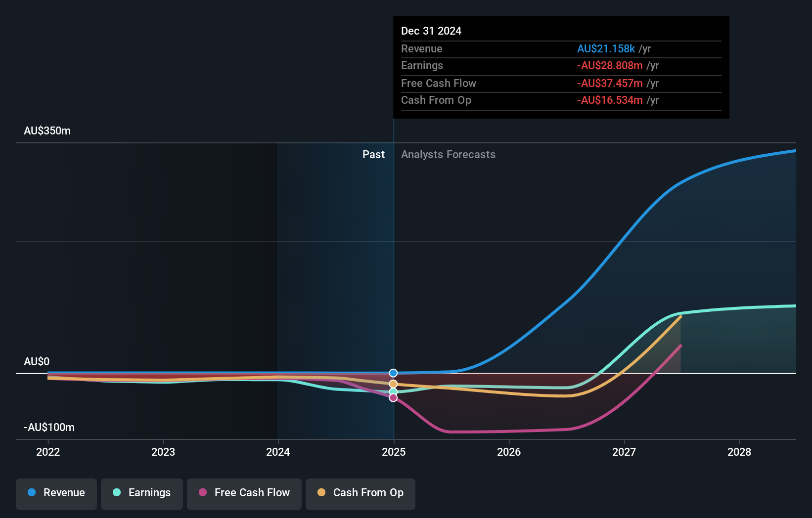
Task: Click the blue Revenue legend dot
Action: click(32, 492)
